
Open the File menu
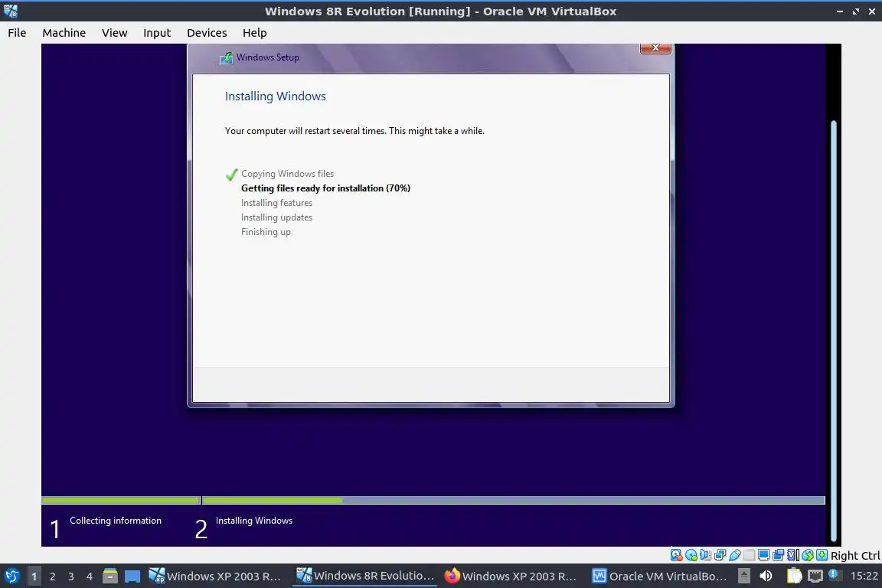pyautogui.click(x=17, y=33)
